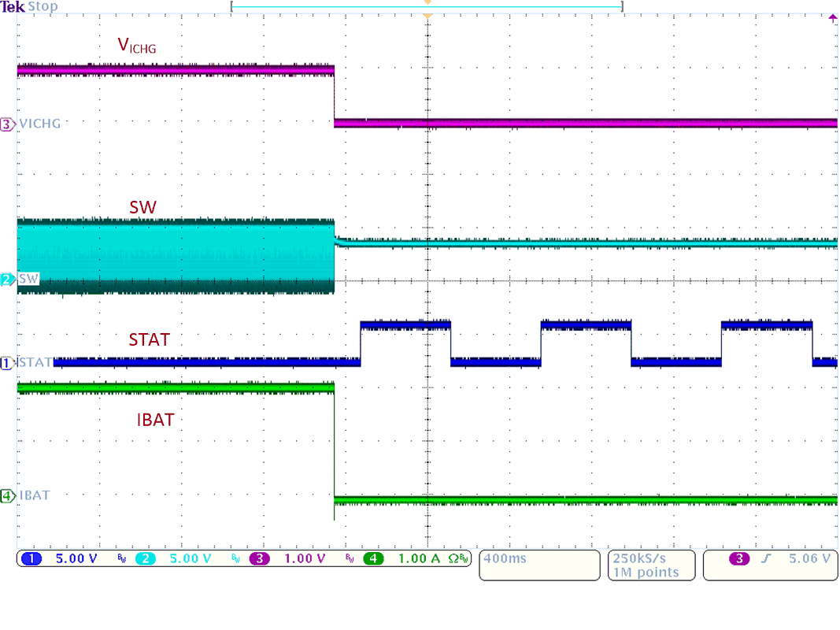Screen dimensions: 840x630
Task: Select the STAT waveform trace
Action: 236,363
